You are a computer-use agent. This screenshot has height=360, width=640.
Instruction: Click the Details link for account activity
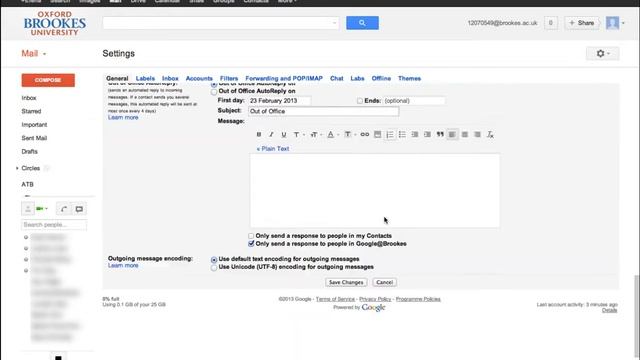pyautogui.click(x=610, y=310)
